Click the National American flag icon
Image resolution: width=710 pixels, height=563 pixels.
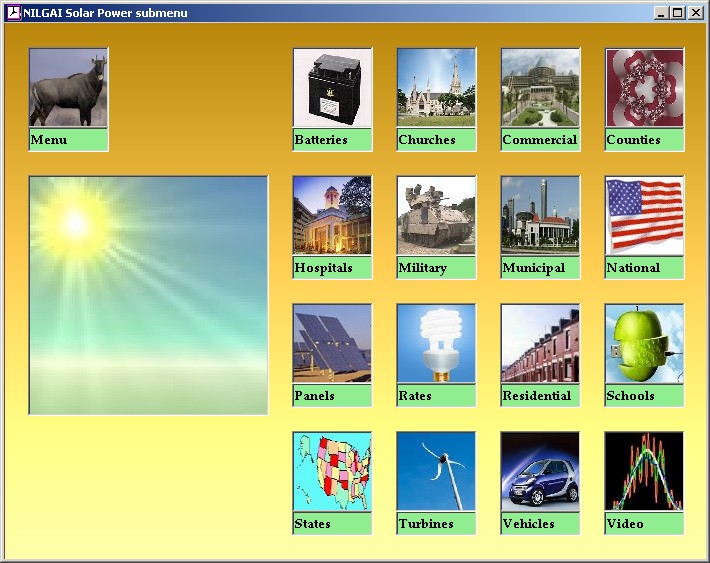(644, 216)
